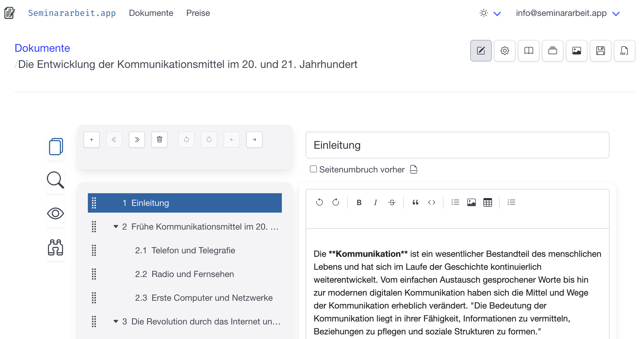Click the double left chevron outdent button
644x339 pixels.
coord(114,140)
